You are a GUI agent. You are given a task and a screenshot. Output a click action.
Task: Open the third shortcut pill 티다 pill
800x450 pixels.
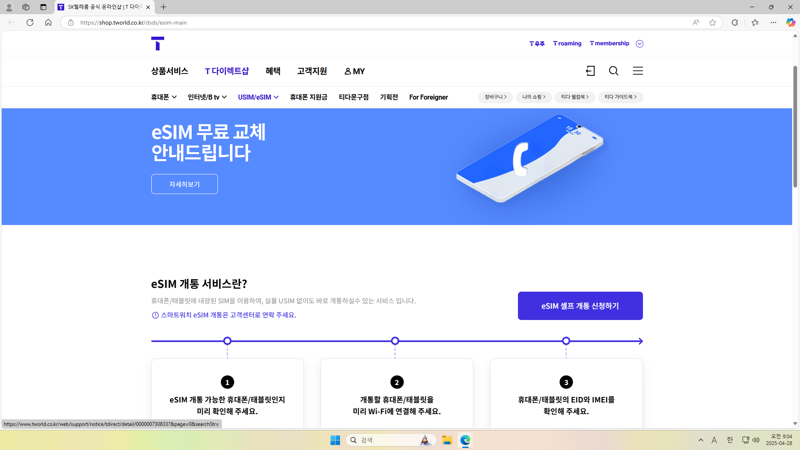[x=575, y=97]
